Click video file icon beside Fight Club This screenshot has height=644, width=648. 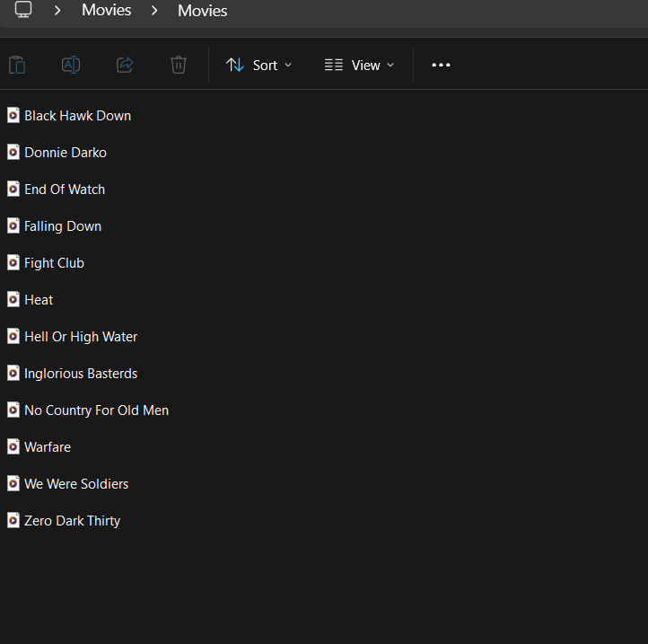(x=13, y=262)
